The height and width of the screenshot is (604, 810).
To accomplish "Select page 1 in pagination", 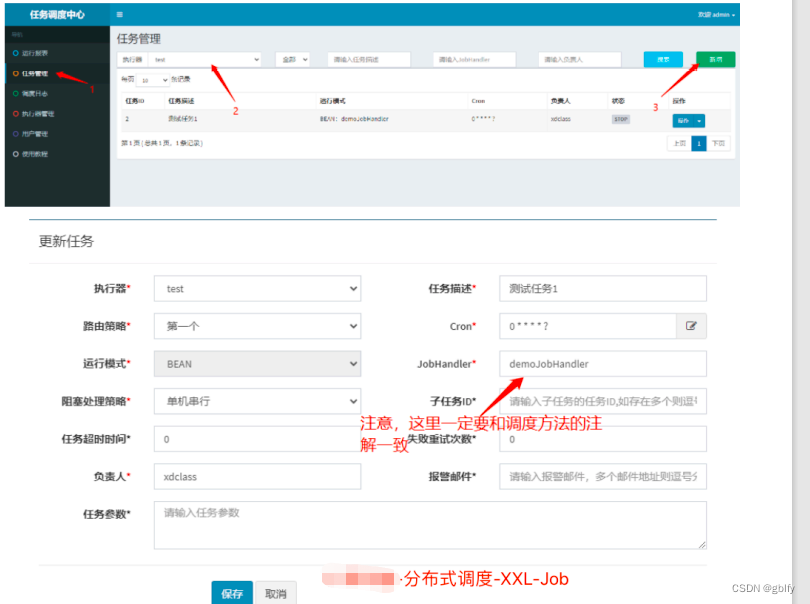I will (x=699, y=143).
